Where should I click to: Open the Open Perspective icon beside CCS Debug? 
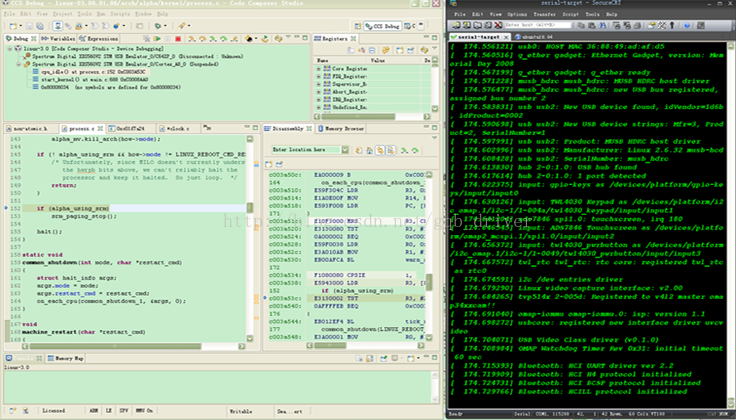point(358,26)
